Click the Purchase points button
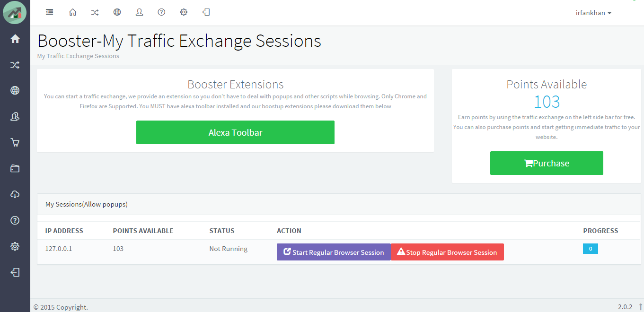 click(547, 163)
